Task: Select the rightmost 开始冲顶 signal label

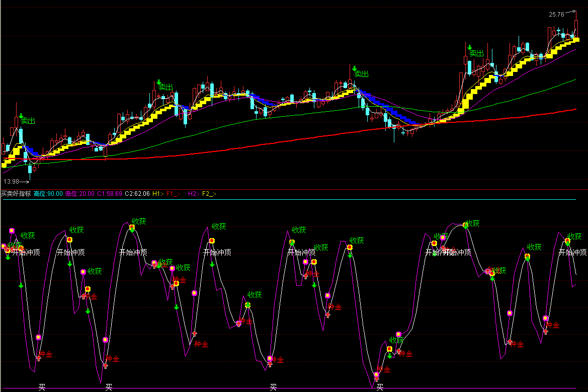Action: pos(573,253)
